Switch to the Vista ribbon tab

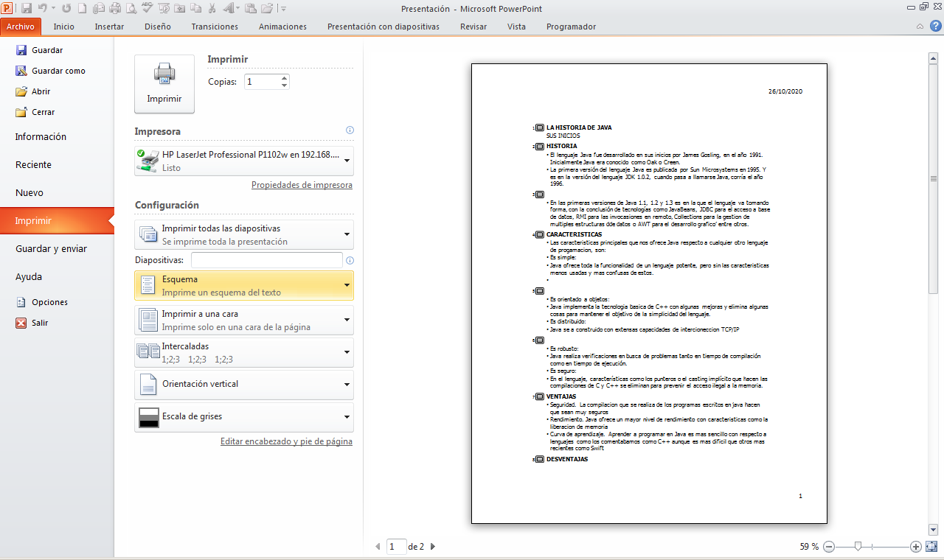click(x=516, y=27)
